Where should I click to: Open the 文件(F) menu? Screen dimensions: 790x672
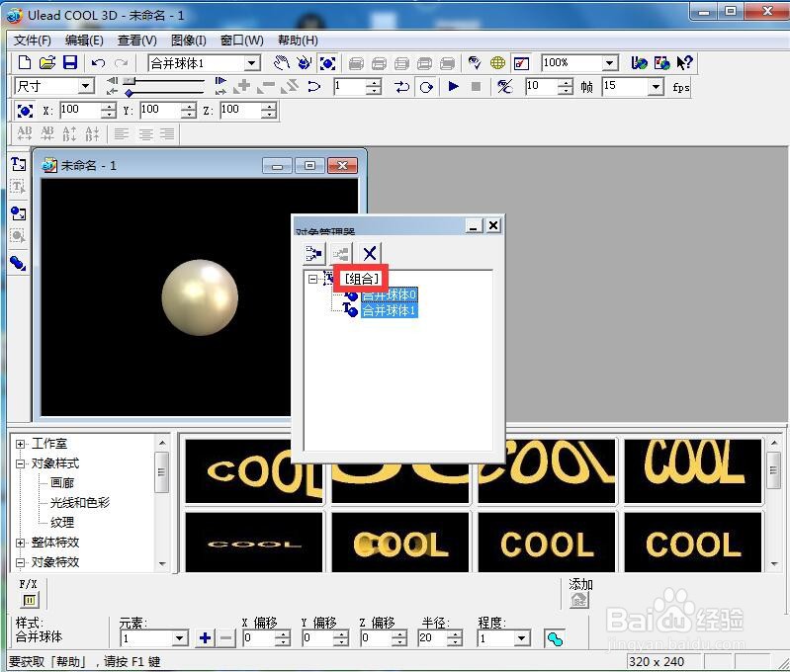32,41
